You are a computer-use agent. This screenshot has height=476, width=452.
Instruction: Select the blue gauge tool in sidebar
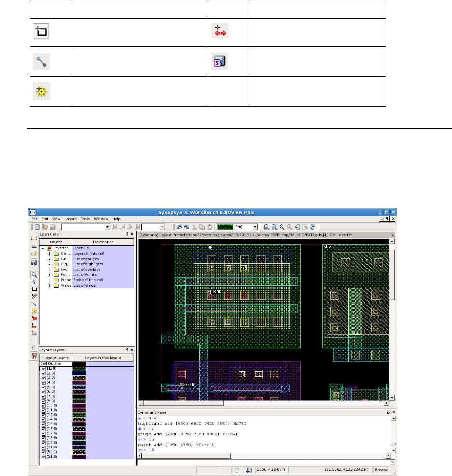(34, 303)
